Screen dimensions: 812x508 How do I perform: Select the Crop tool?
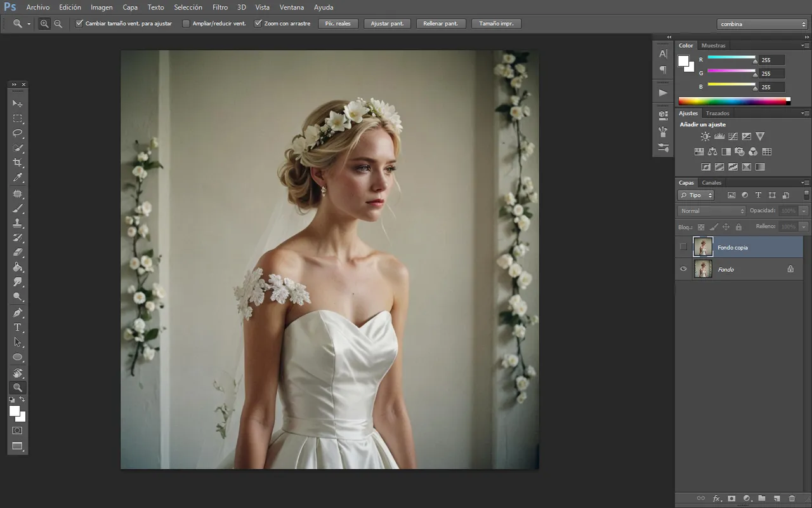coord(18,163)
